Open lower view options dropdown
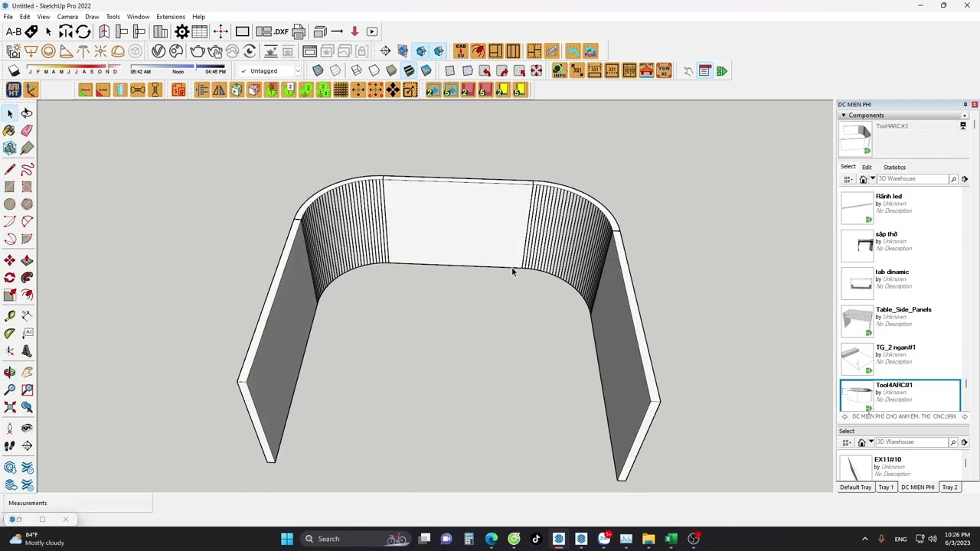The image size is (980, 551). pyautogui.click(x=848, y=442)
